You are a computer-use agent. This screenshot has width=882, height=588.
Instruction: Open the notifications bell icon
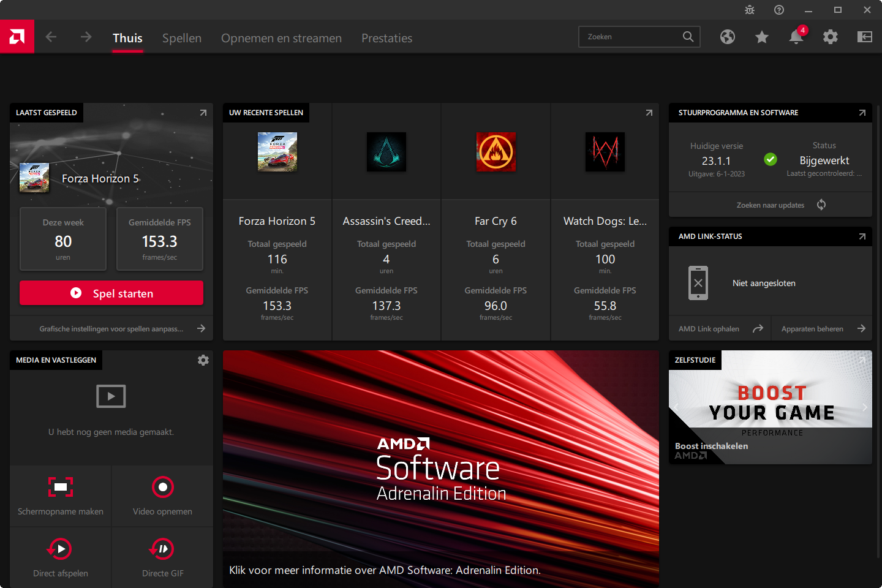click(796, 37)
